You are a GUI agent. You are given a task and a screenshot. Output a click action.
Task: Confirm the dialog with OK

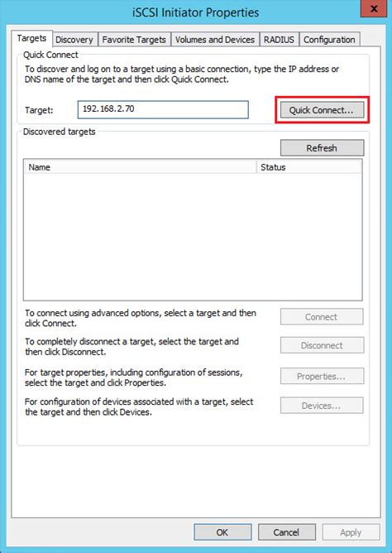click(x=222, y=531)
